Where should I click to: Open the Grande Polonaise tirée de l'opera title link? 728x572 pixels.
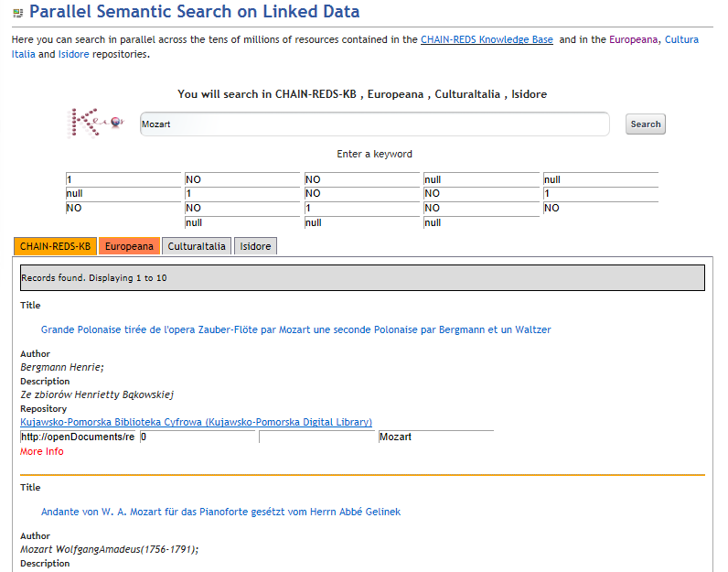(x=295, y=329)
